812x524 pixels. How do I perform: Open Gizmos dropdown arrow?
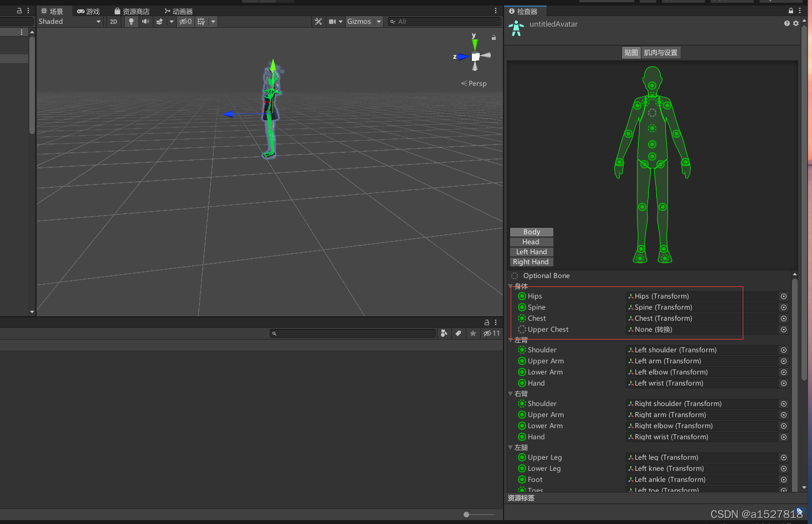point(379,22)
